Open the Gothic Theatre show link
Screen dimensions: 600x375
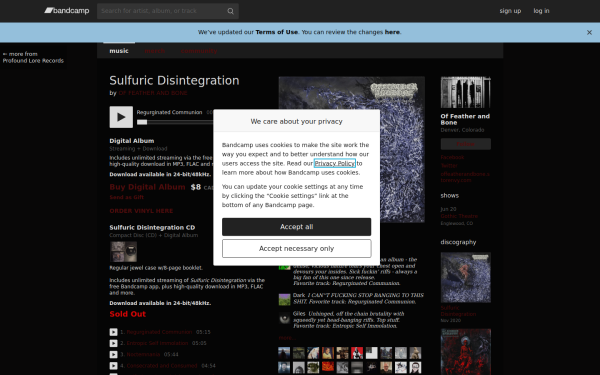(459, 216)
